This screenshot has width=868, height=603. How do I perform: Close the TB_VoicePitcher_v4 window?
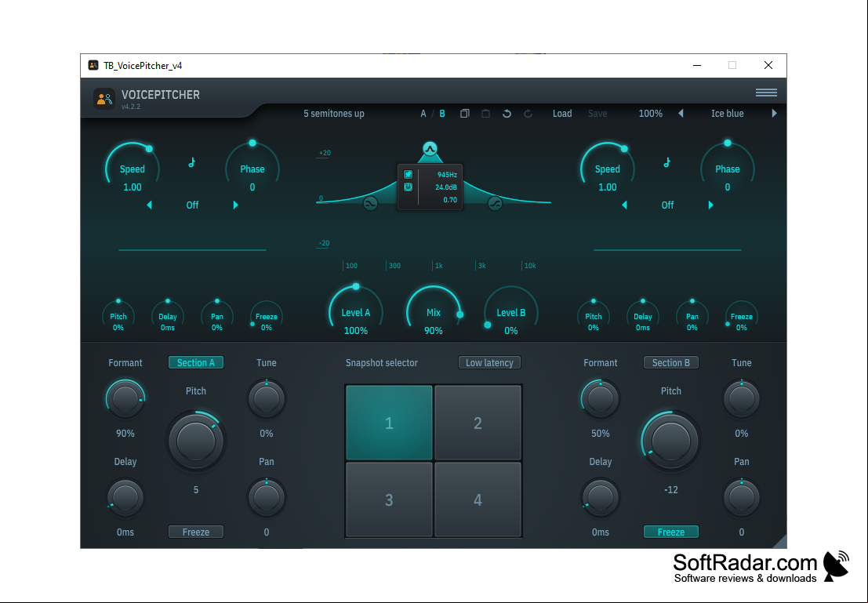click(768, 65)
